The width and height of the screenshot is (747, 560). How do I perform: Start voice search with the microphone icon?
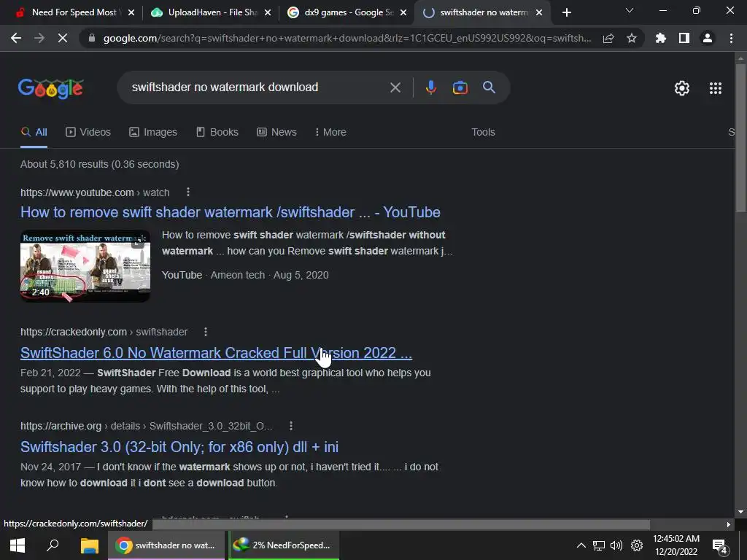430,87
